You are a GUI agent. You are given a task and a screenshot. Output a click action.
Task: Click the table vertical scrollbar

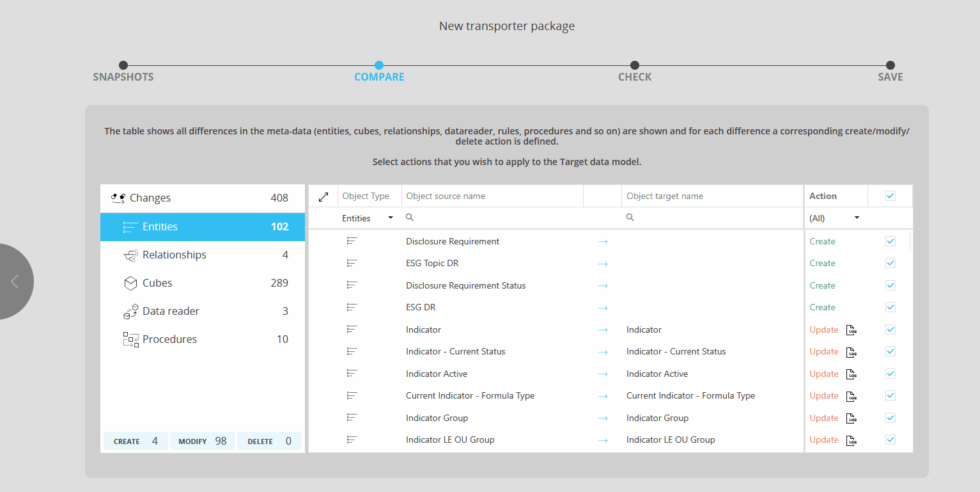point(910,241)
